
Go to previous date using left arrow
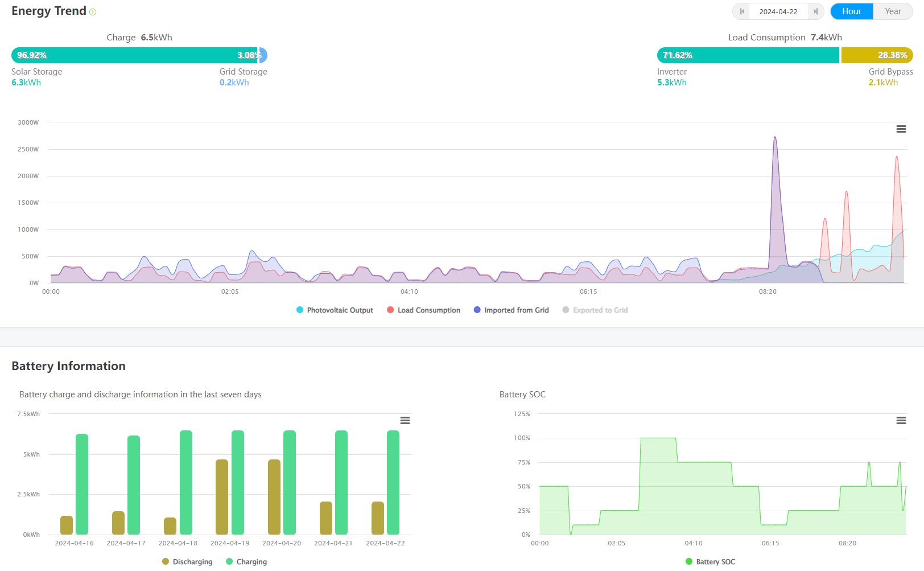tap(741, 11)
